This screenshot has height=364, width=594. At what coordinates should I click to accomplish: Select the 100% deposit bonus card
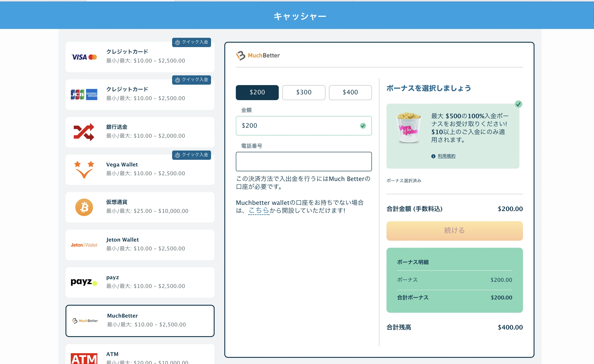coord(453,136)
